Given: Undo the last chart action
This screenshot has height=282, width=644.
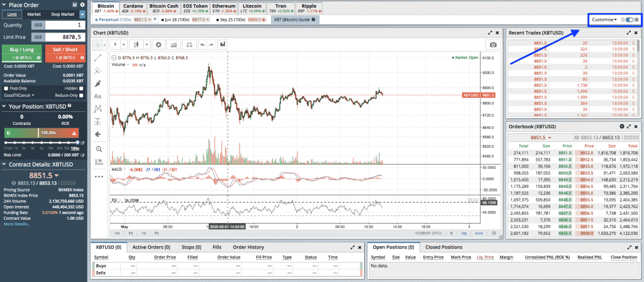Looking at the screenshot, I should pos(202,44).
